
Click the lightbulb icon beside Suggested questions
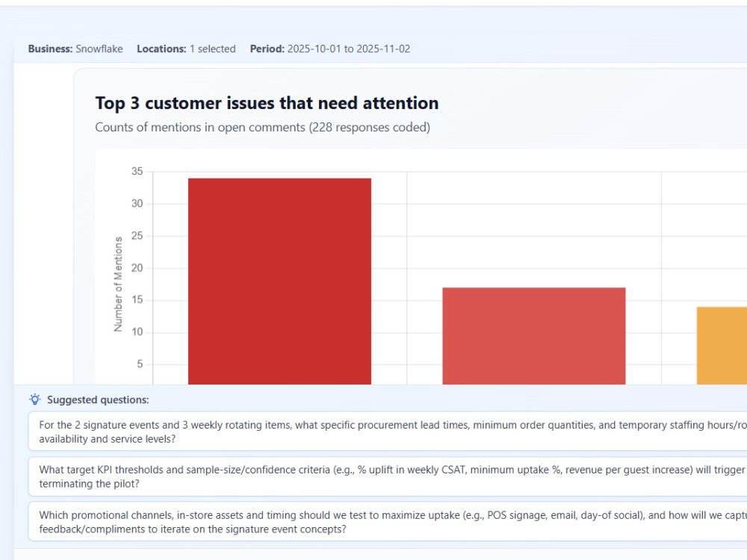pos(35,399)
